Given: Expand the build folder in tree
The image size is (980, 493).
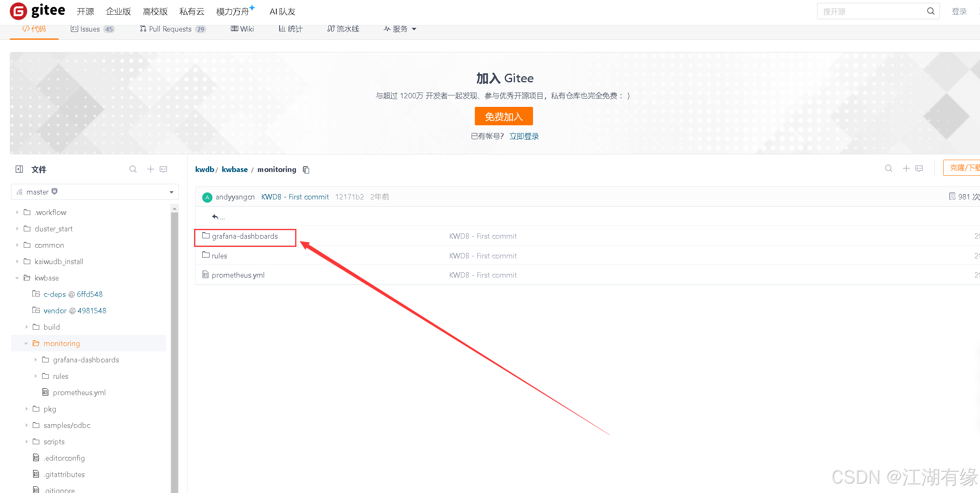Looking at the screenshot, I should (x=27, y=327).
